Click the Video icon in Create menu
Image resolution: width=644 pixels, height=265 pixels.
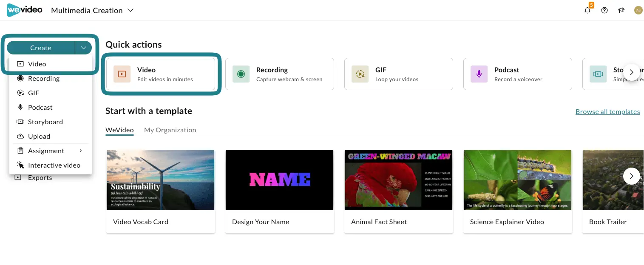click(20, 64)
